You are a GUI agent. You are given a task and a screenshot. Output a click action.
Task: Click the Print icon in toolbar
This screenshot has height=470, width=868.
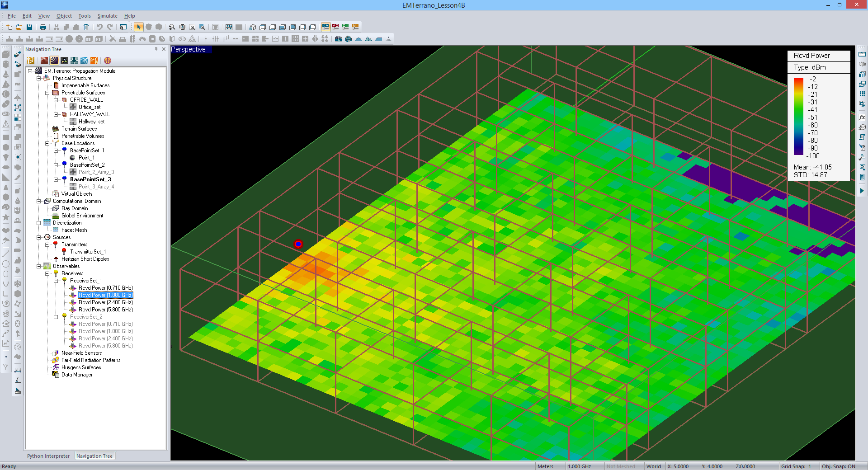[x=43, y=27]
